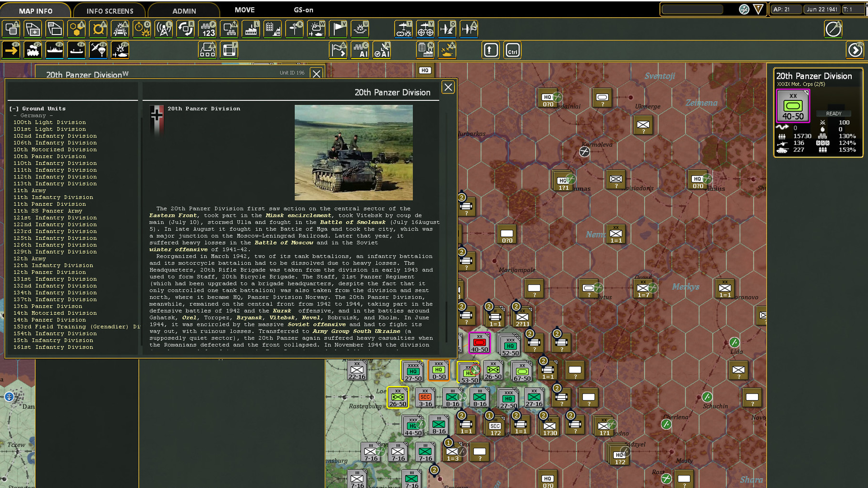Toggle the railroad track overlay icon
The height and width of the screenshot is (488, 868).
120,29
